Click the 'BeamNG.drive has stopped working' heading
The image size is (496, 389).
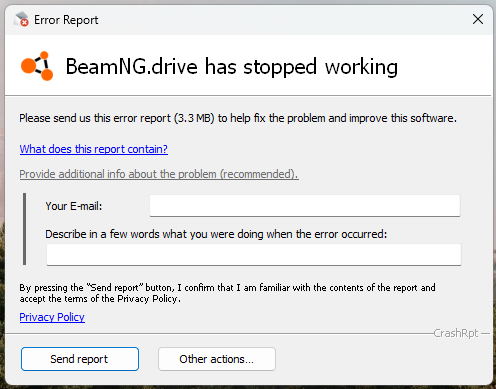pos(232,67)
